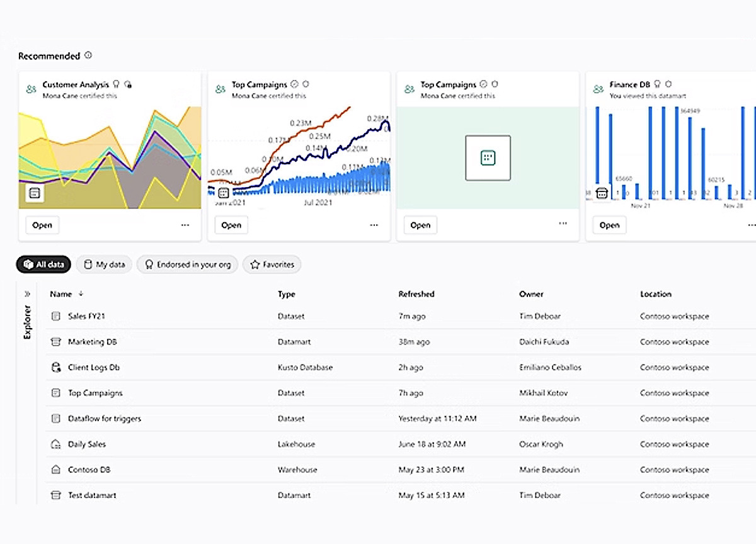
Task: Click the dataset icon for Sales FY21
Action: coord(55,316)
